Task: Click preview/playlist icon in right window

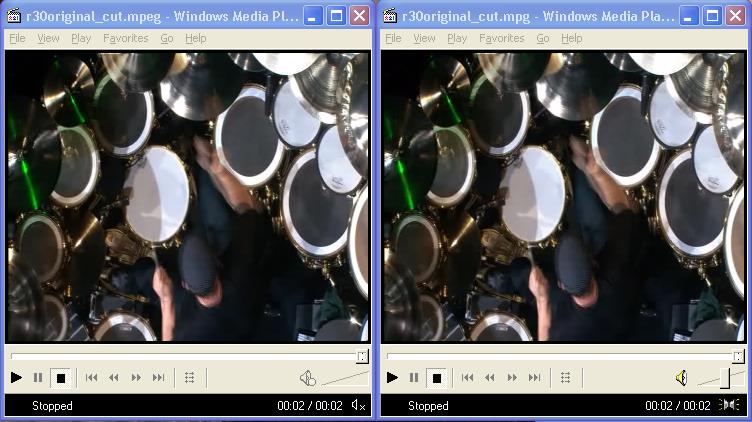Action: point(566,378)
